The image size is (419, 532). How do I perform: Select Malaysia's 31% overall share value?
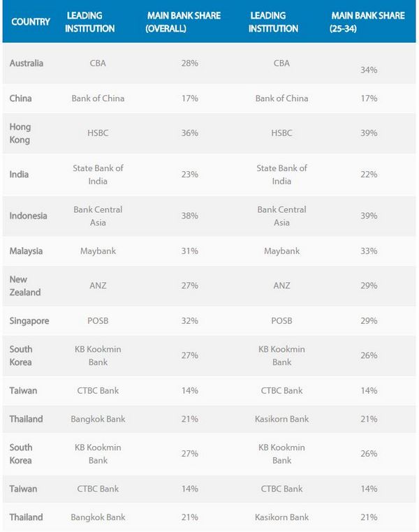[x=189, y=251]
